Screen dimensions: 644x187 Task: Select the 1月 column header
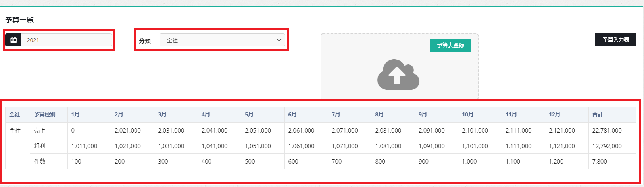click(75, 114)
